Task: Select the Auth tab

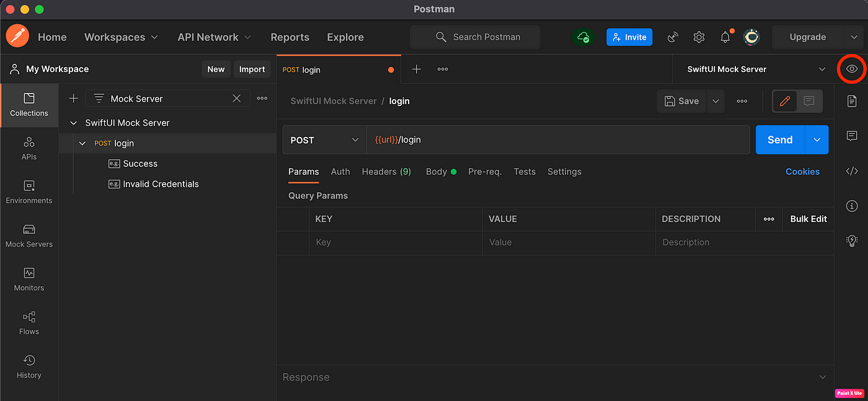Action: (340, 172)
